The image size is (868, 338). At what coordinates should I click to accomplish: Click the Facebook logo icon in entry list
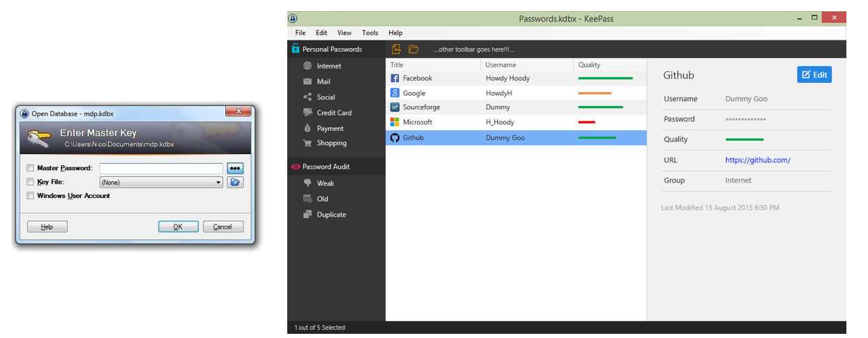(x=395, y=78)
